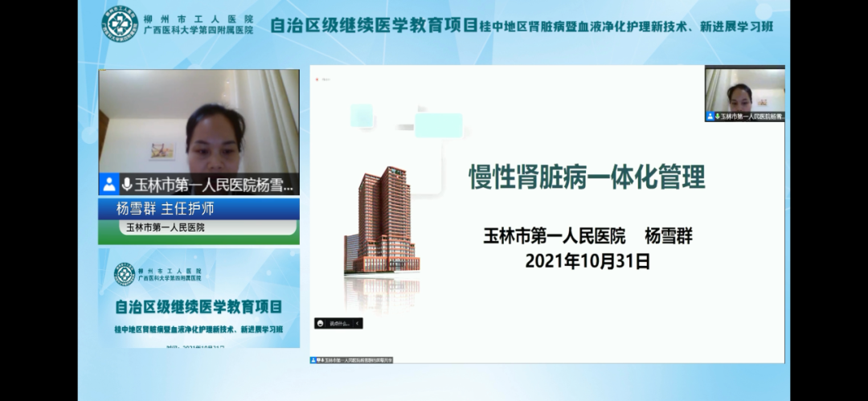Screen dimensions: 868x401
Task: Click '玉林市第一人民医院' in the green banner
Action: (x=166, y=227)
